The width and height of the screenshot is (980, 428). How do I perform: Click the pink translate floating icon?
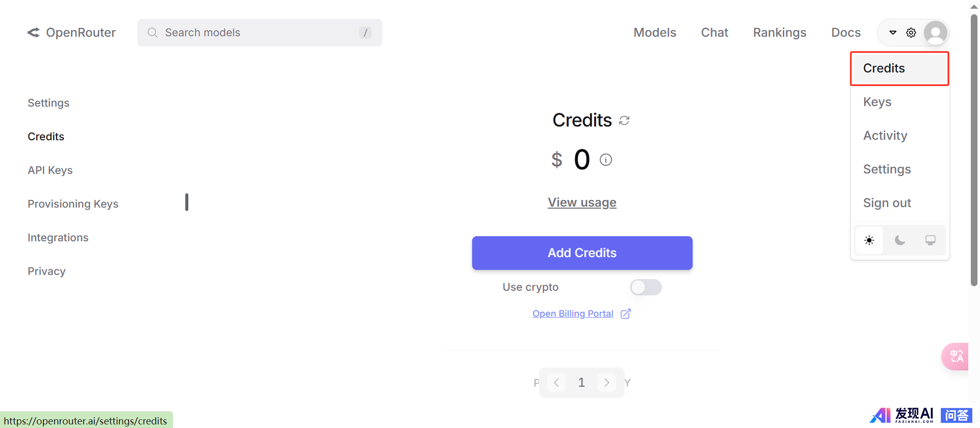tap(955, 356)
